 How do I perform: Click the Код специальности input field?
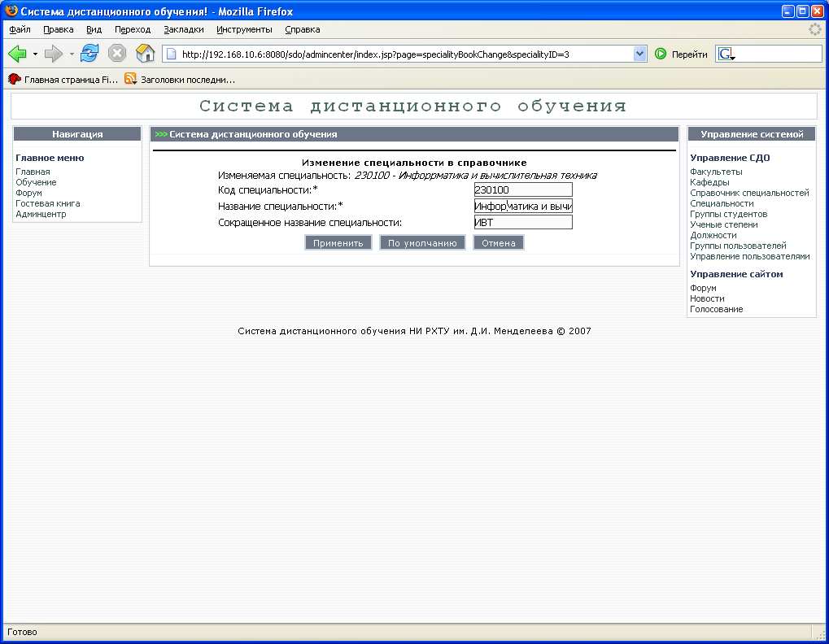(523, 189)
